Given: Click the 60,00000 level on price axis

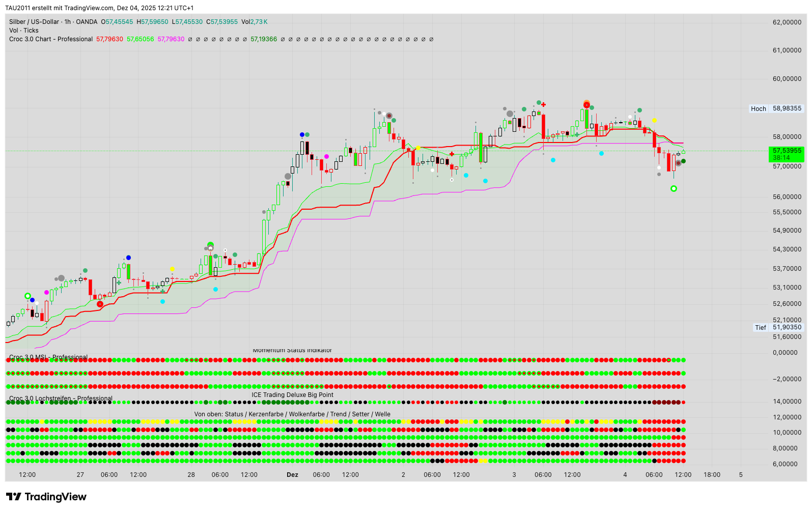Looking at the screenshot, I should (787, 79).
